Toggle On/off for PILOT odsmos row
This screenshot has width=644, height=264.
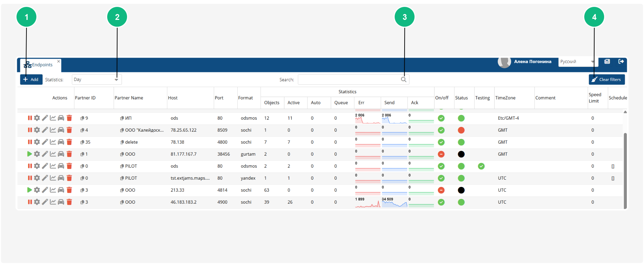tap(441, 166)
